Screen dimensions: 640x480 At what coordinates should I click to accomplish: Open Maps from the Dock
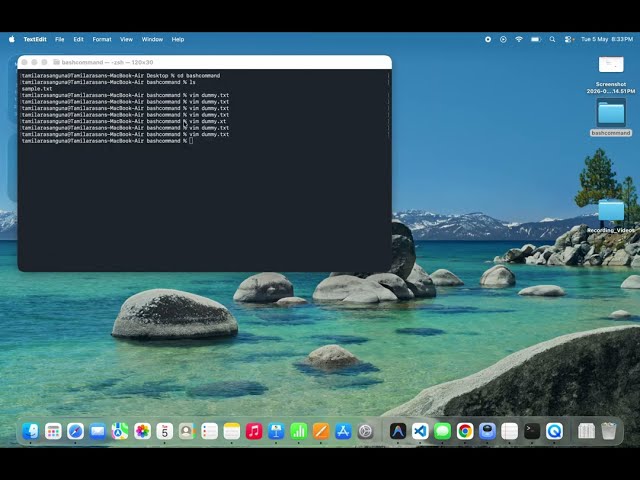(120, 431)
